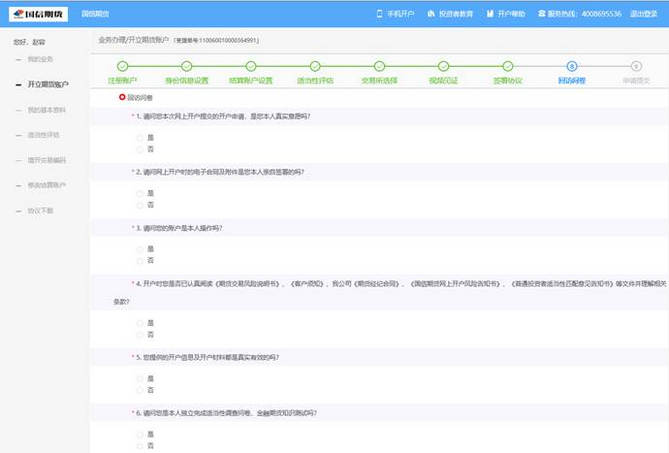Select 开立期货账户 in the sidebar
This screenshot has width=669, height=453.
(47, 85)
